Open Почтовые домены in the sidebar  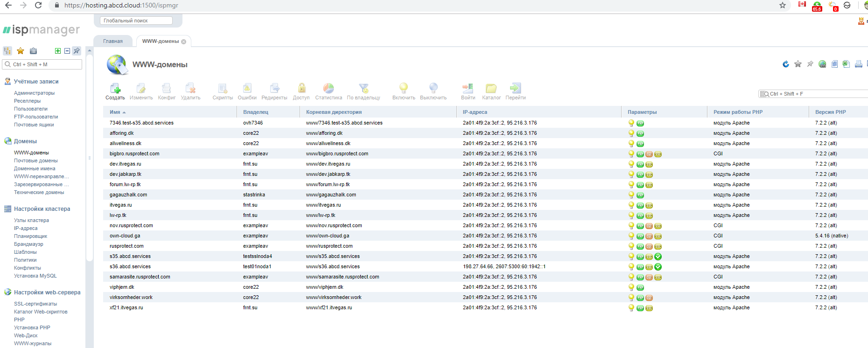pos(36,161)
